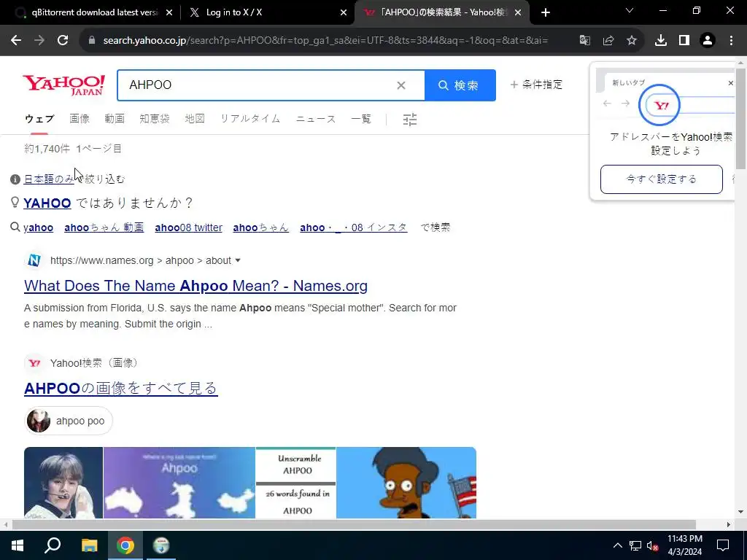Click related search ahooちゃん 動画
The image size is (747, 560).
click(104, 227)
